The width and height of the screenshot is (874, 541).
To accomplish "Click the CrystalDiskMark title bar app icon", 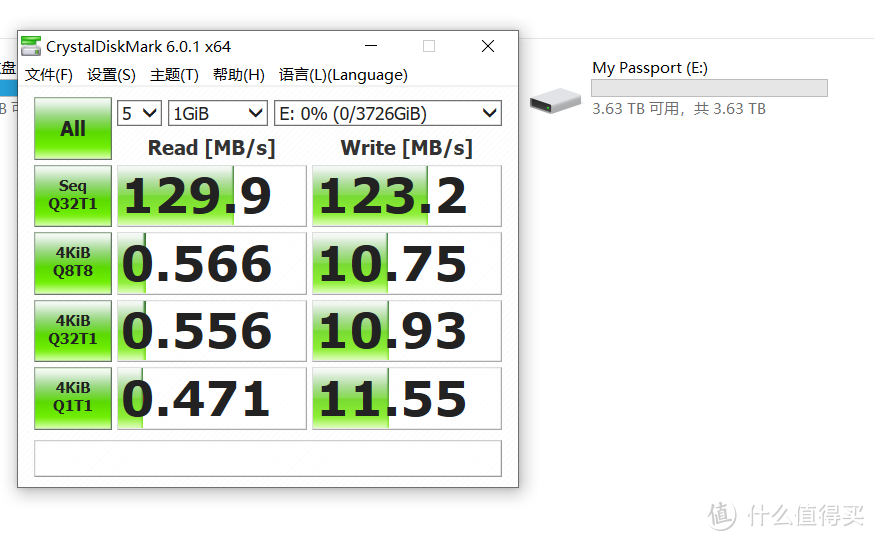I will 31,46.
